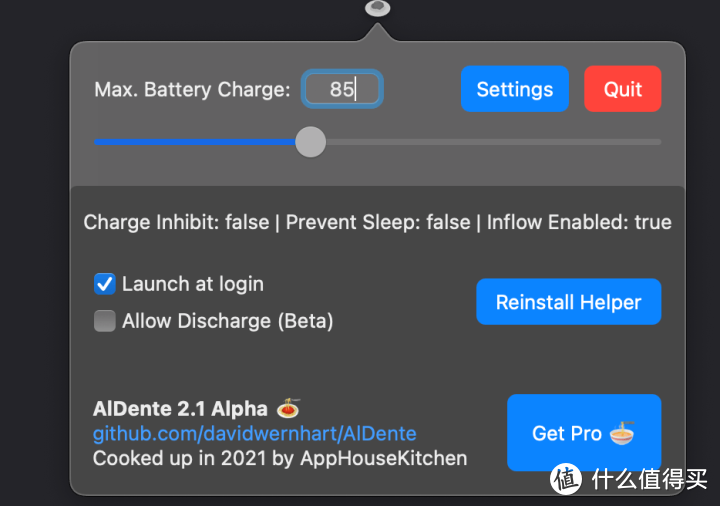This screenshot has width=720, height=506.
Task: Open the github.com/davidwernhart/AlDente link
Action: point(254,433)
